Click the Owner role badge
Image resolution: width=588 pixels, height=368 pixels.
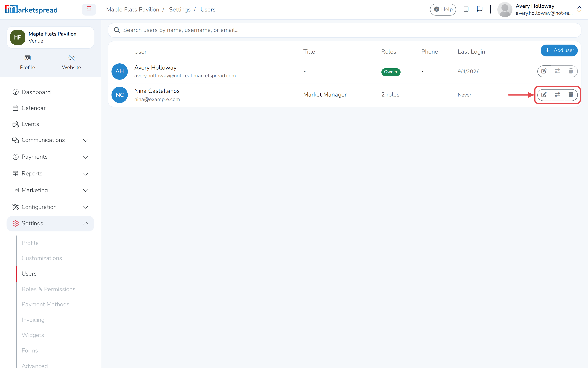tap(391, 72)
